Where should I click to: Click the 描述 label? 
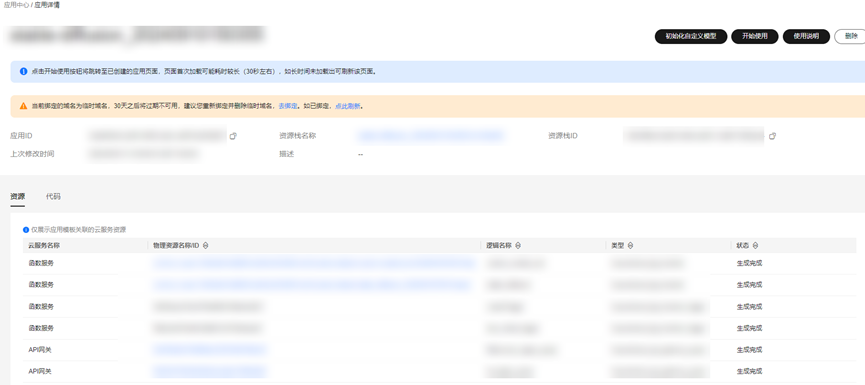286,154
